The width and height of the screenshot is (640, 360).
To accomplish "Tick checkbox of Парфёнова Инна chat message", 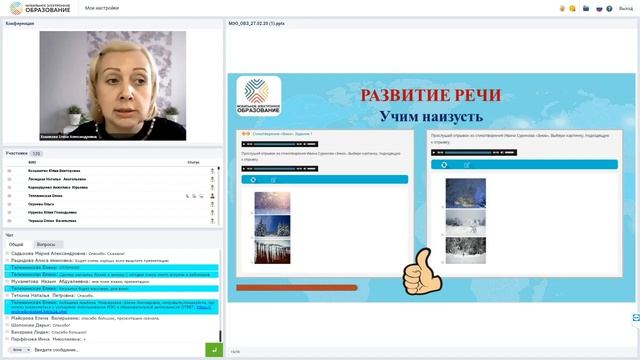I will coord(7,339).
